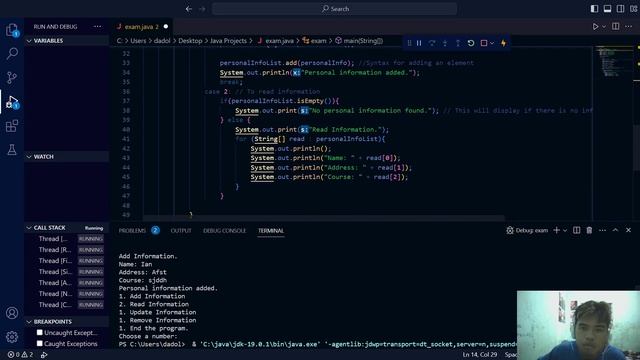Click the debug launch status bar icon

44,355
